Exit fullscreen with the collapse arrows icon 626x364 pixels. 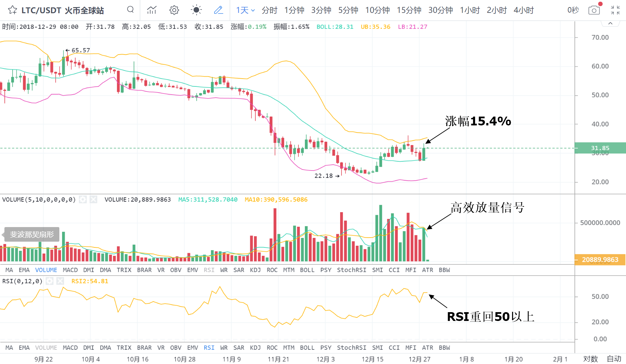(615, 10)
